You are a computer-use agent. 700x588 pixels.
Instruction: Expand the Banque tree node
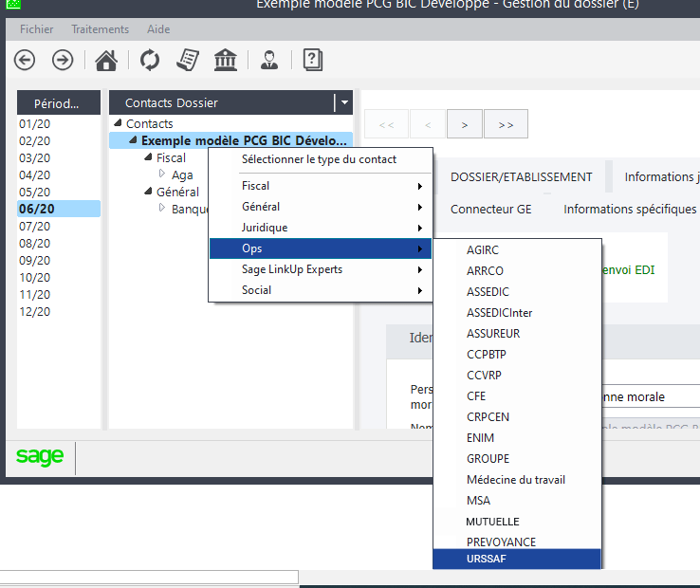tap(162, 208)
